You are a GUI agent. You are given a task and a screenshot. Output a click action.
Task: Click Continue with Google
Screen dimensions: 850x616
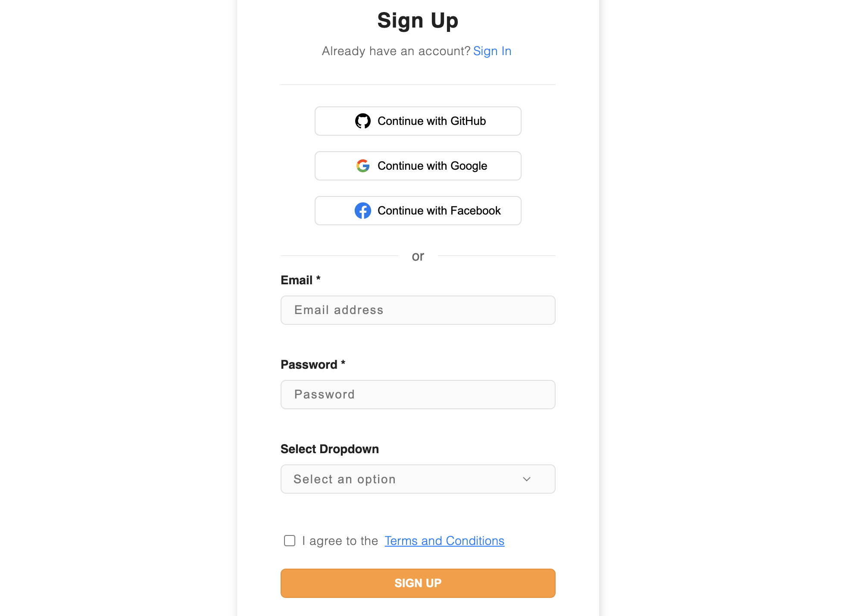point(418,166)
